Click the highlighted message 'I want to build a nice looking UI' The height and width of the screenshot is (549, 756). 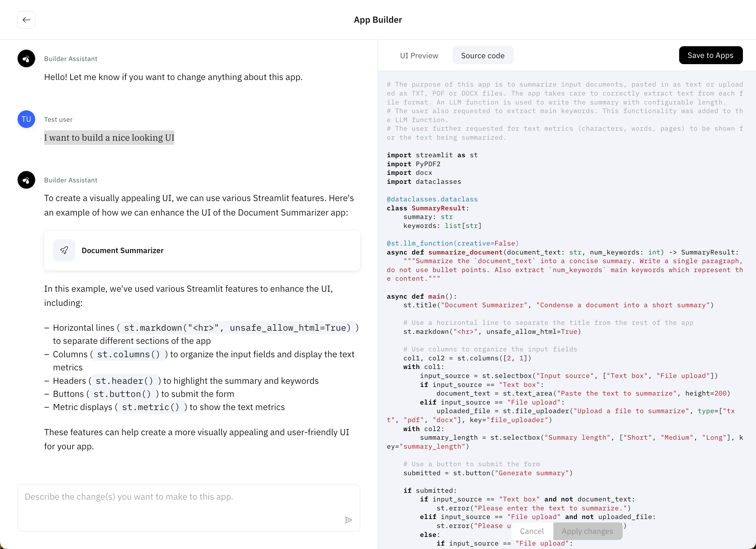[x=109, y=138]
